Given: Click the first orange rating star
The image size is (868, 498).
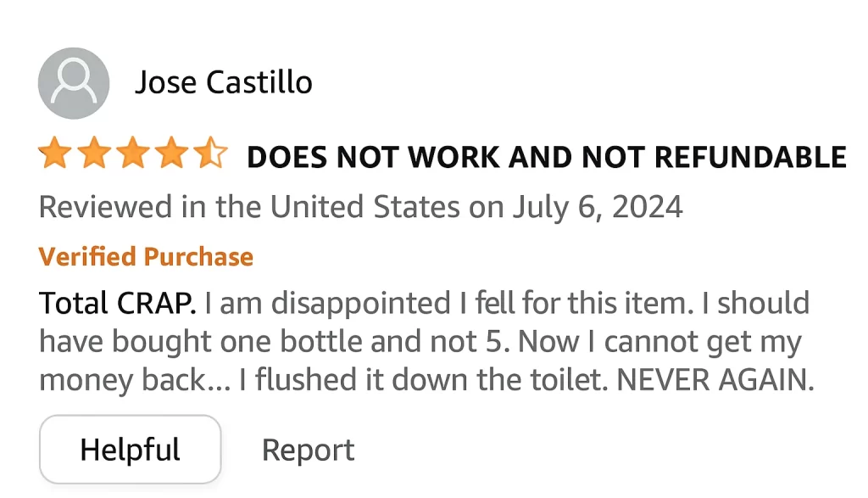Looking at the screenshot, I should tap(54, 155).
